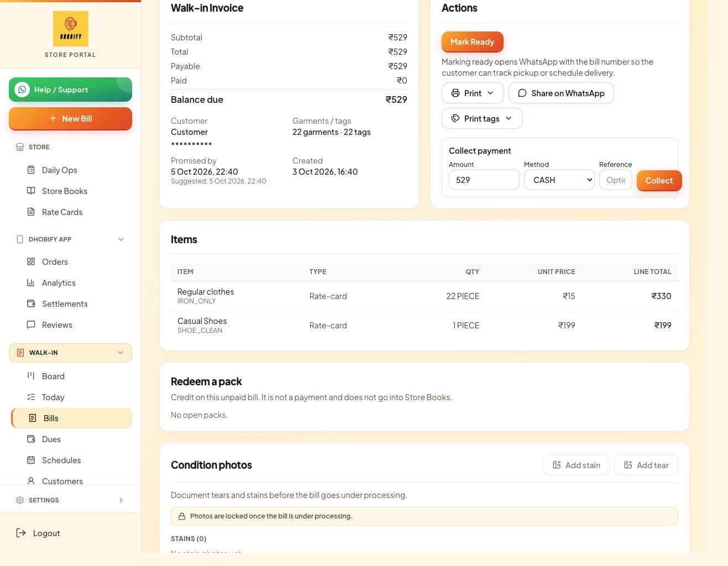Click the Collect payment button
728x566 pixels.
pos(659,180)
